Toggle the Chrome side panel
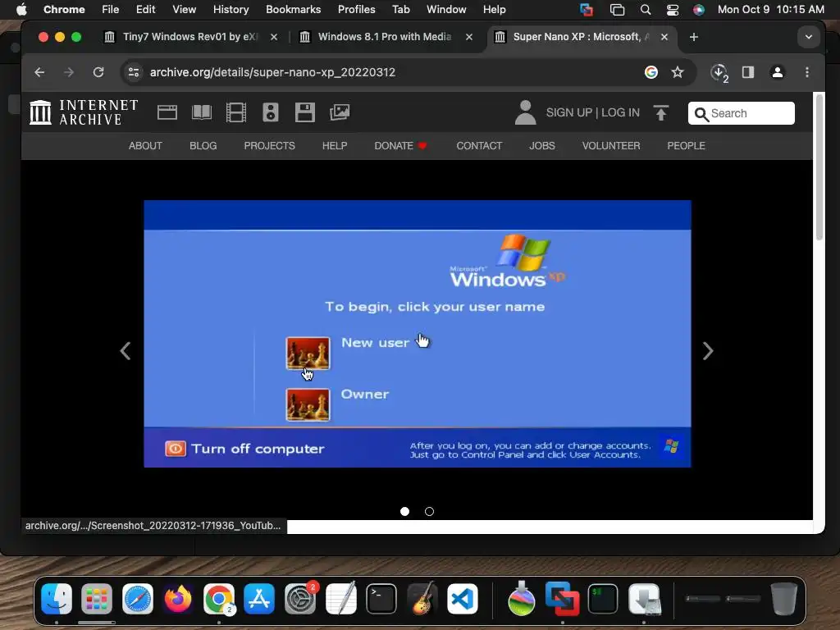840x630 pixels. 748,72
